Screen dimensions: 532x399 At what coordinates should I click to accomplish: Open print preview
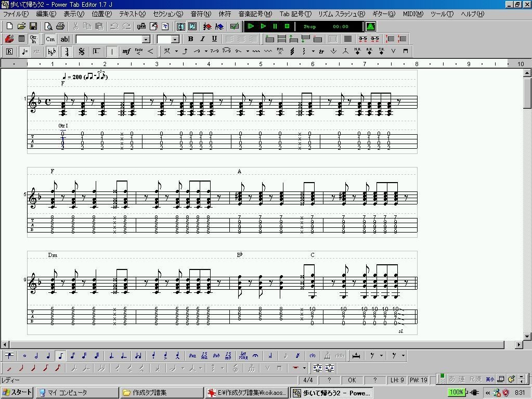[48, 26]
